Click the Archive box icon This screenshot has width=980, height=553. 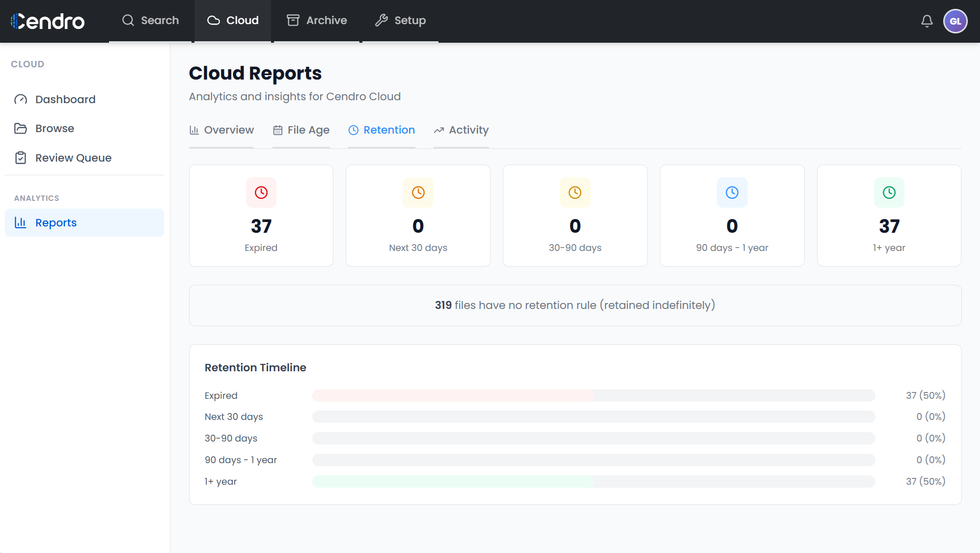pyautogui.click(x=293, y=20)
